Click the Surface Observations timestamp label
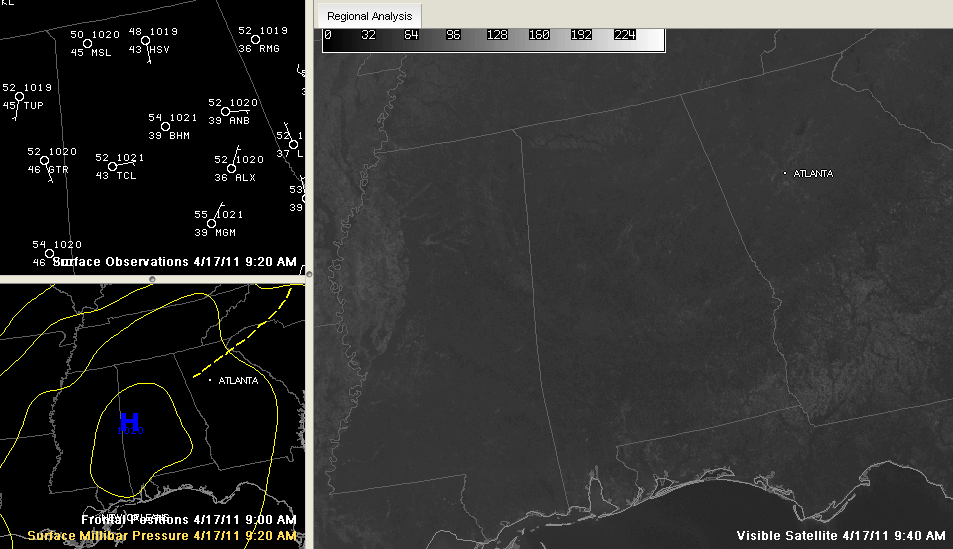Viewport: 953px width, 549px height. [x=174, y=262]
